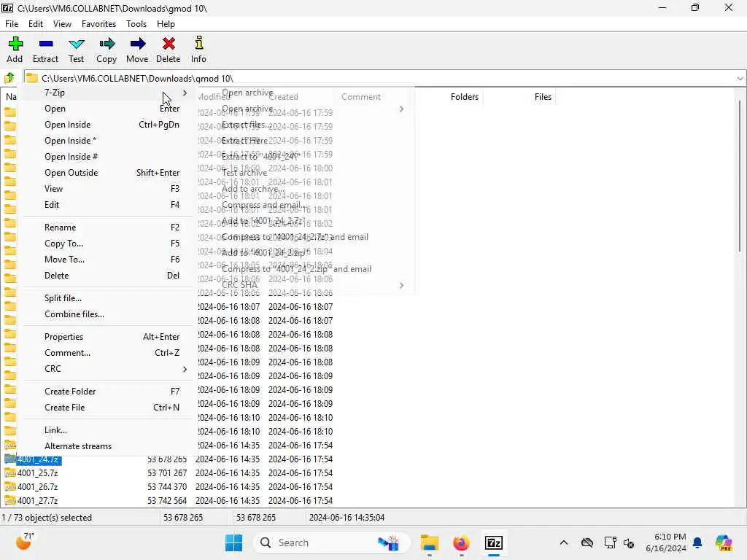Click the Files column header
747x560 pixels.
click(519, 97)
